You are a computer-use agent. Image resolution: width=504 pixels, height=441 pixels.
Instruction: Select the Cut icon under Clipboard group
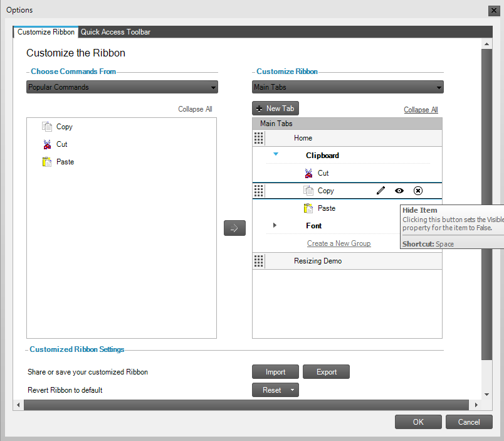click(308, 173)
